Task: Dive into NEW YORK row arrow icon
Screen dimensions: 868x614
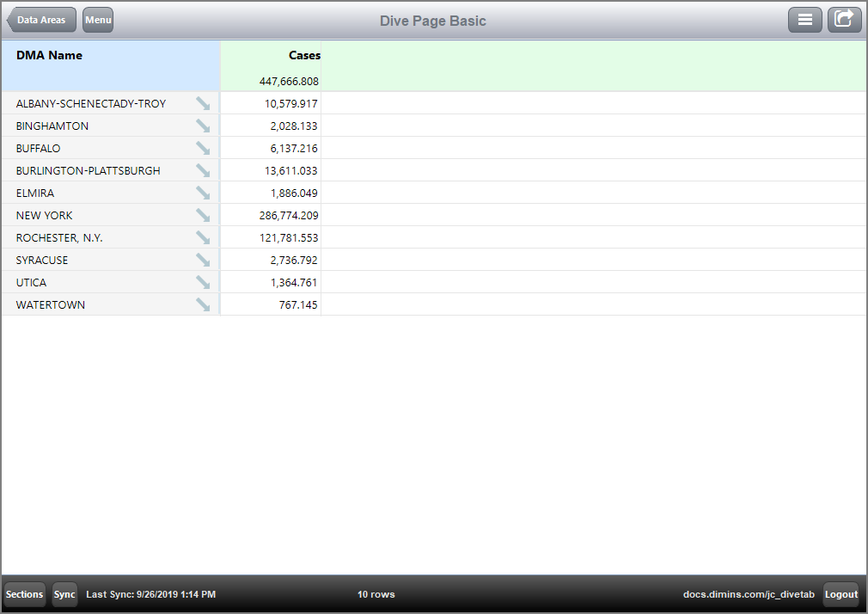Action: coord(203,215)
